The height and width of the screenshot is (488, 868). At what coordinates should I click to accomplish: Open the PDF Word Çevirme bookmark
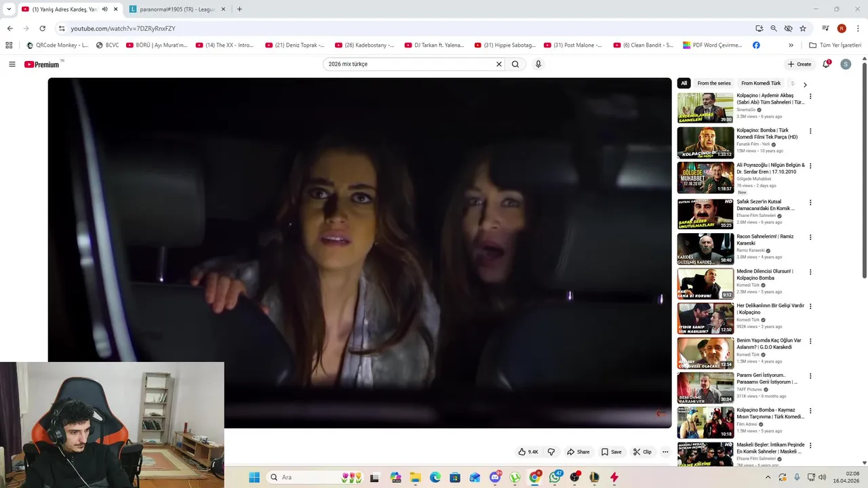713,45
